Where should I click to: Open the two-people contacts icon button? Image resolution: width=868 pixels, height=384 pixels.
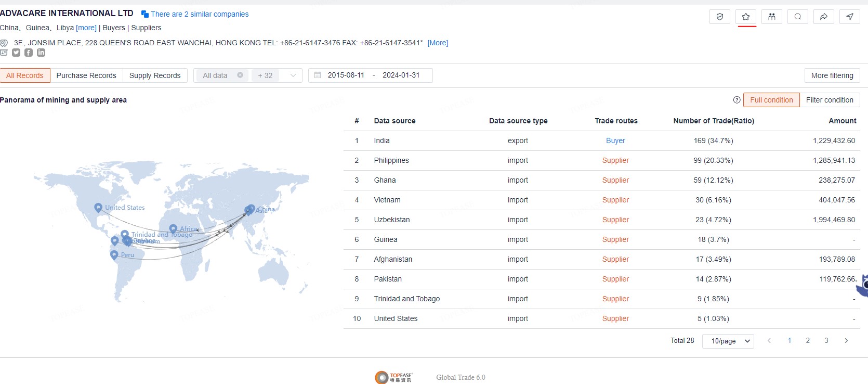[772, 17]
